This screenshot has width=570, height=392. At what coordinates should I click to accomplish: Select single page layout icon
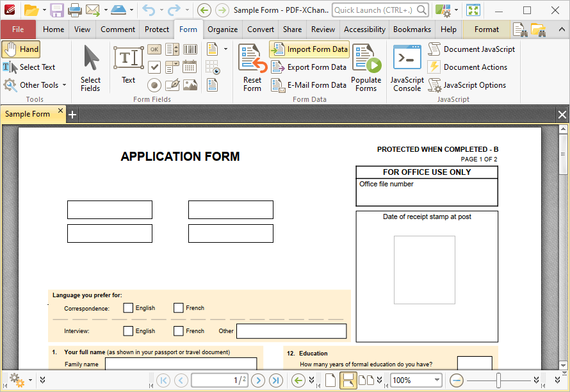(x=330, y=380)
